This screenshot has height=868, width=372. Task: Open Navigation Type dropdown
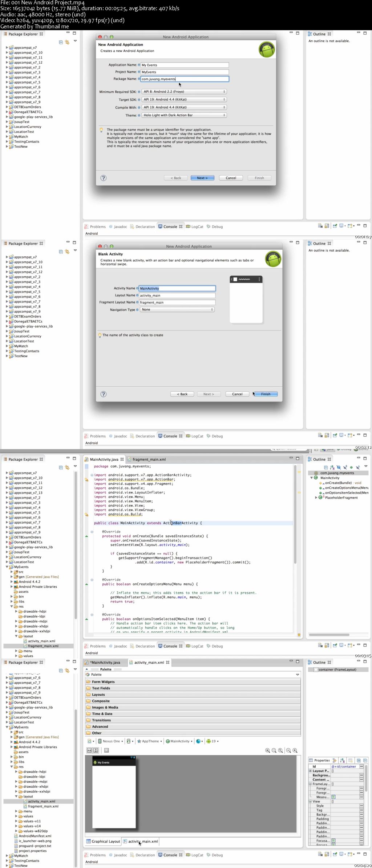tap(177, 309)
